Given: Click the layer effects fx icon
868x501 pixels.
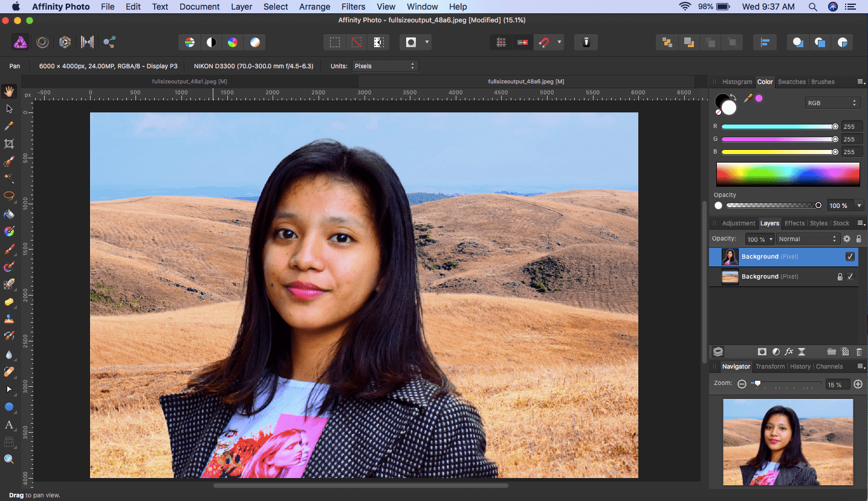Looking at the screenshot, I should click(x=789, y=352).
